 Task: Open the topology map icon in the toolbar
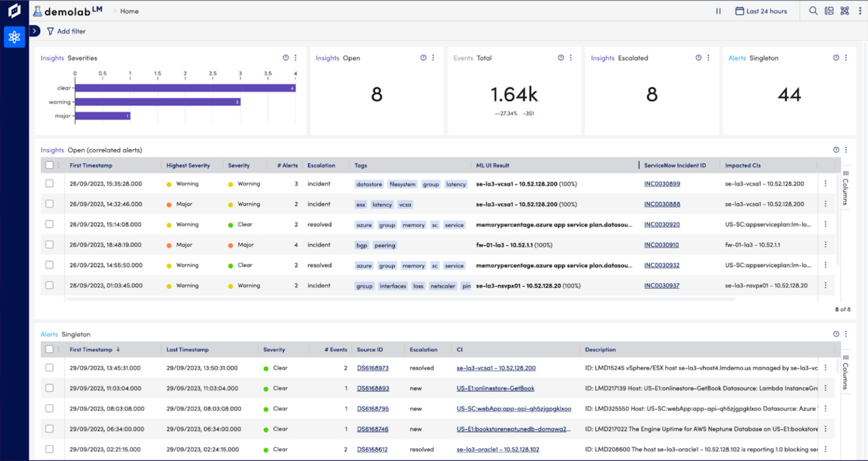(x=844, y=11)
